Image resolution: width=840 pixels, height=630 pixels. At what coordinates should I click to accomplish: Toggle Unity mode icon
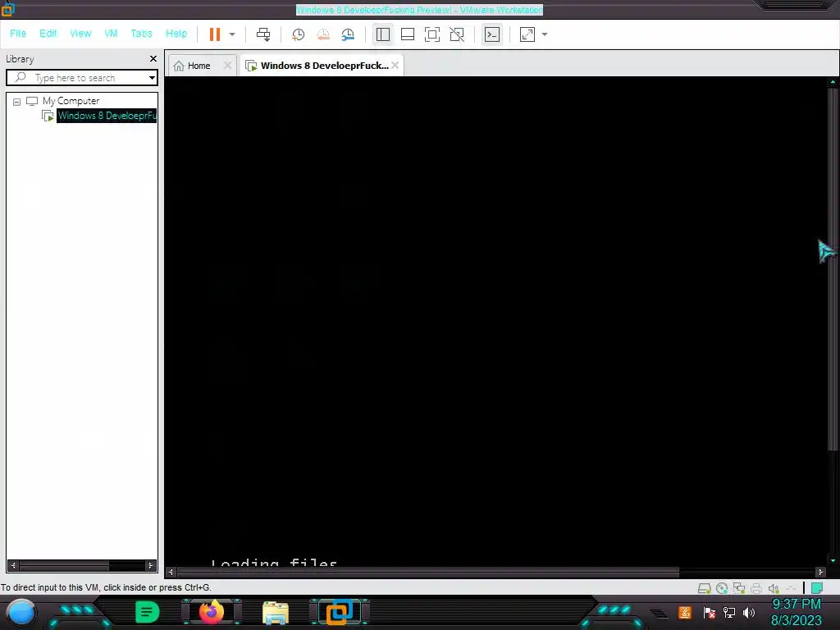pyautogui.click(x=457, y=34)
